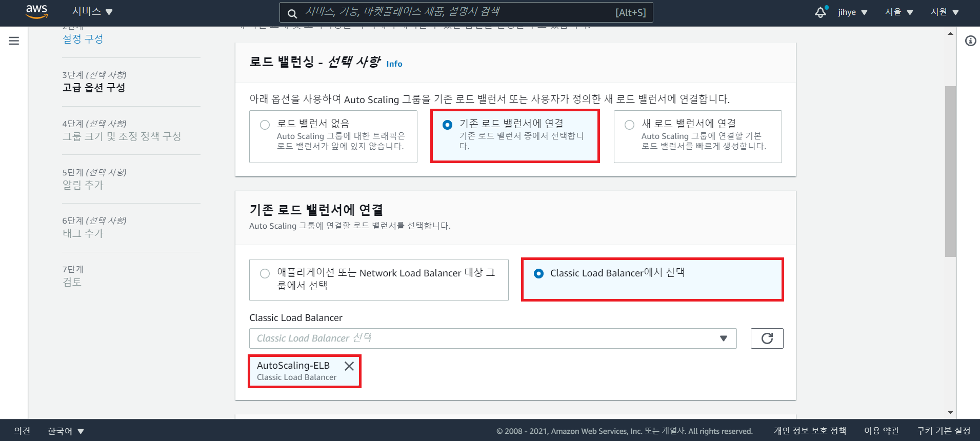This screenshot has height=441, width=980.
Task: Open the 고급 옵션 구성 step
Action: click(x=94, y=88)
